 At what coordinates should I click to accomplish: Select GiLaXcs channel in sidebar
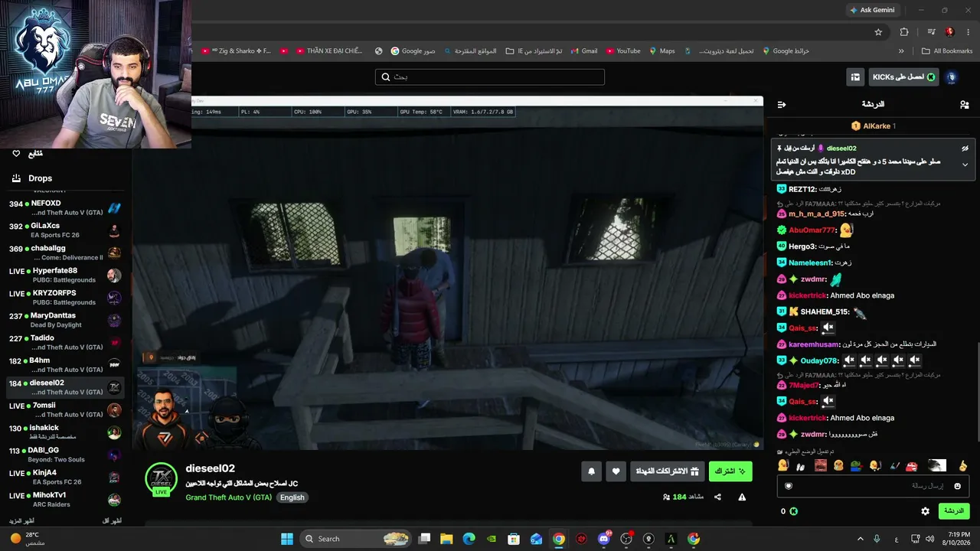tap(64, 230)
